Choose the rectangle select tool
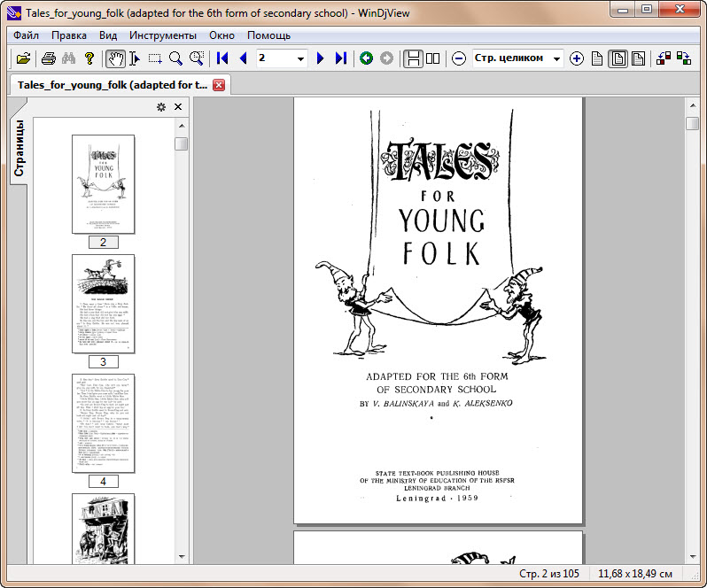Viewport: 707px width, 588px height. coord(155,58)
